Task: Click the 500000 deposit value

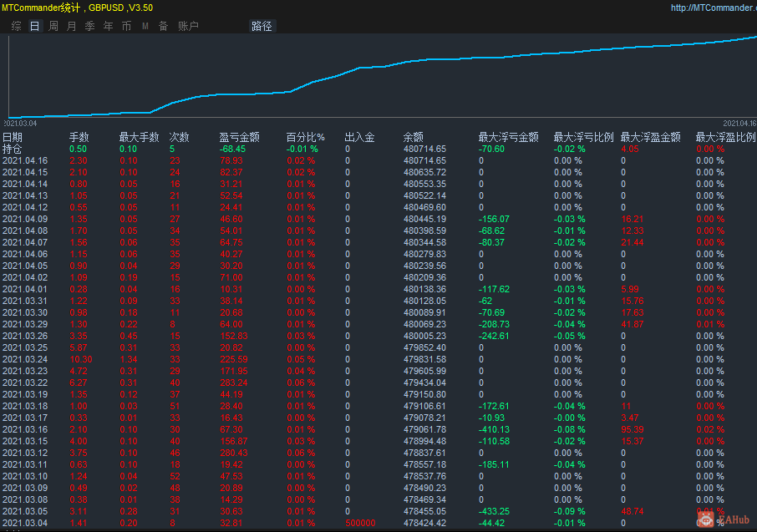Action: click(x=360, y=523)
